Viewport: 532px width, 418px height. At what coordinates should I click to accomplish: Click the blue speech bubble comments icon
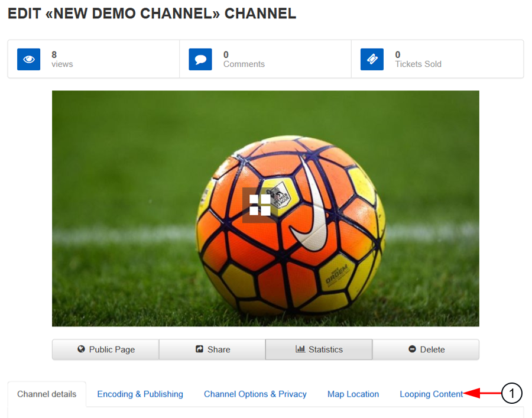(200, 59)
